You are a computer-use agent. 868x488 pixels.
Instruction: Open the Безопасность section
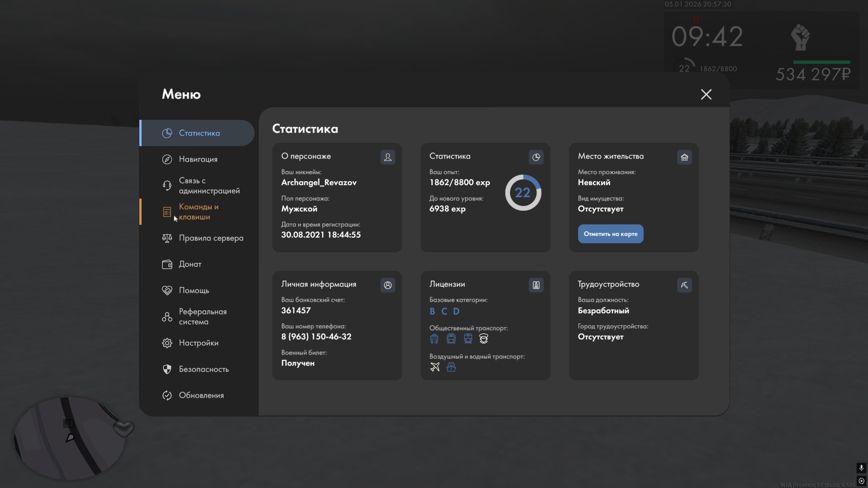197,369
